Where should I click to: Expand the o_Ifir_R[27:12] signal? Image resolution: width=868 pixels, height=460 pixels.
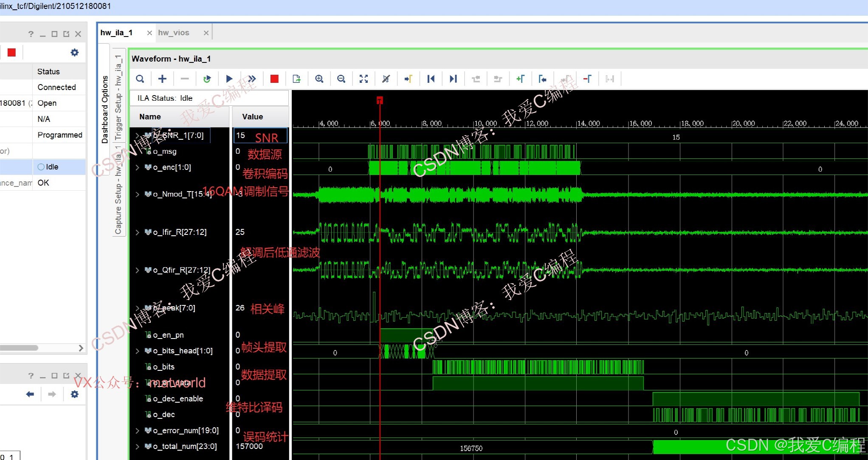point(137,232)
